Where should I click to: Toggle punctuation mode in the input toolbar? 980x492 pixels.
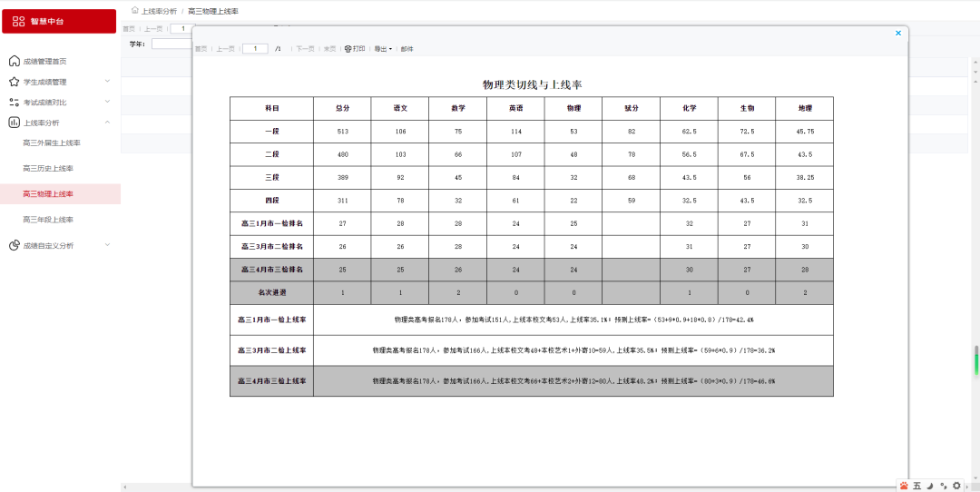[944, 486]
